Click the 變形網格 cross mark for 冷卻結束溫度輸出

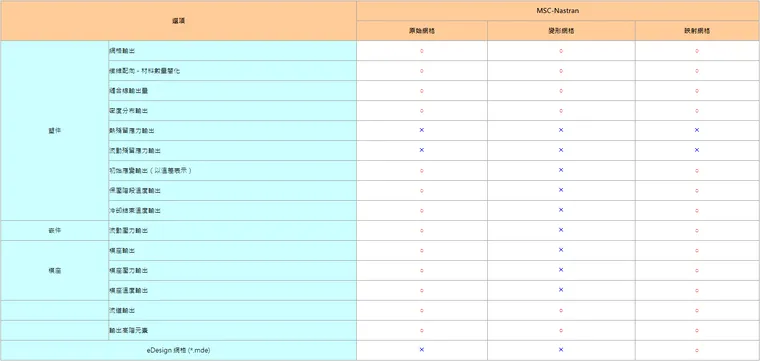tap(561, 210)
